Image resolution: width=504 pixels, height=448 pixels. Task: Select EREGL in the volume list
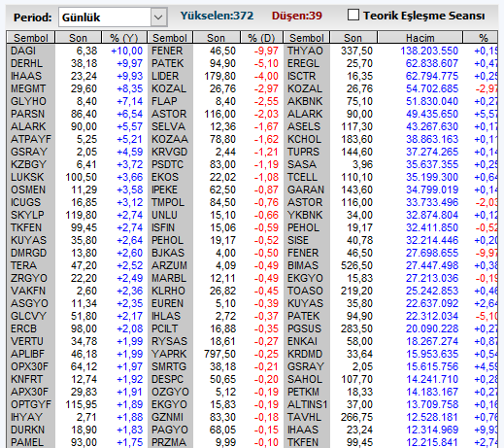tap(304, 63)
